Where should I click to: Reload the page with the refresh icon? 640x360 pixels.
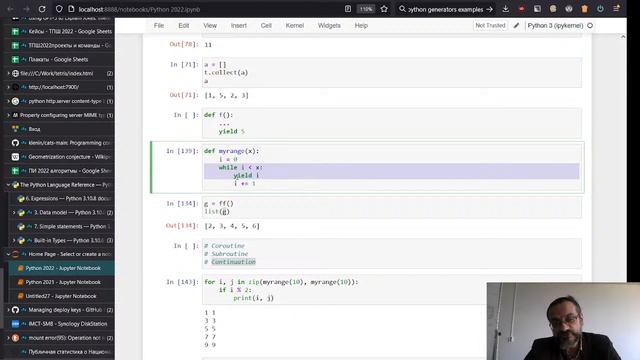click(42, 9)
